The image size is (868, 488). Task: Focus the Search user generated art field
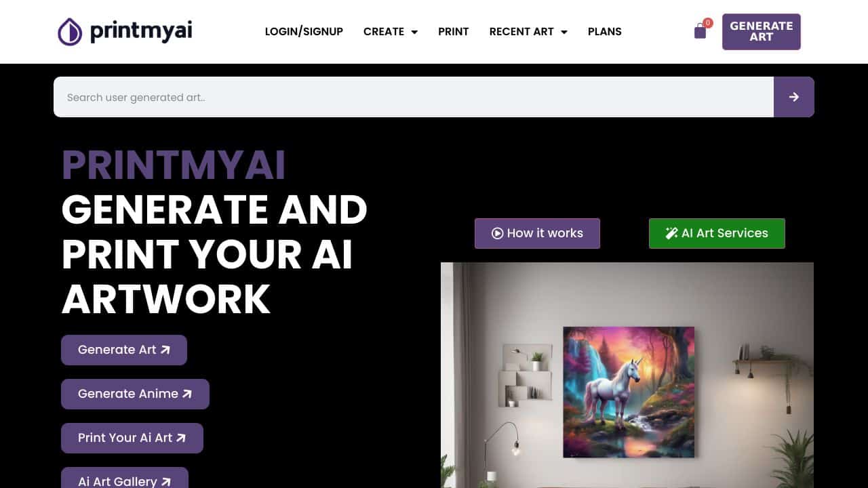(x=414, y=97)
